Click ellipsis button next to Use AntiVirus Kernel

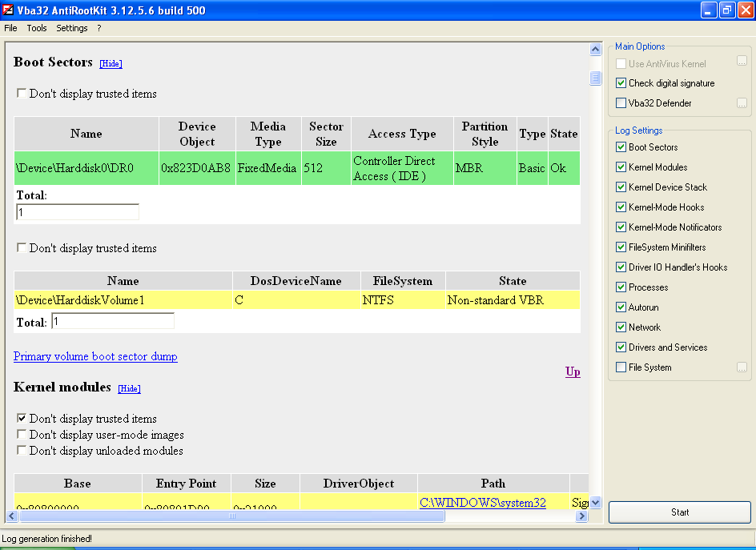742,61
